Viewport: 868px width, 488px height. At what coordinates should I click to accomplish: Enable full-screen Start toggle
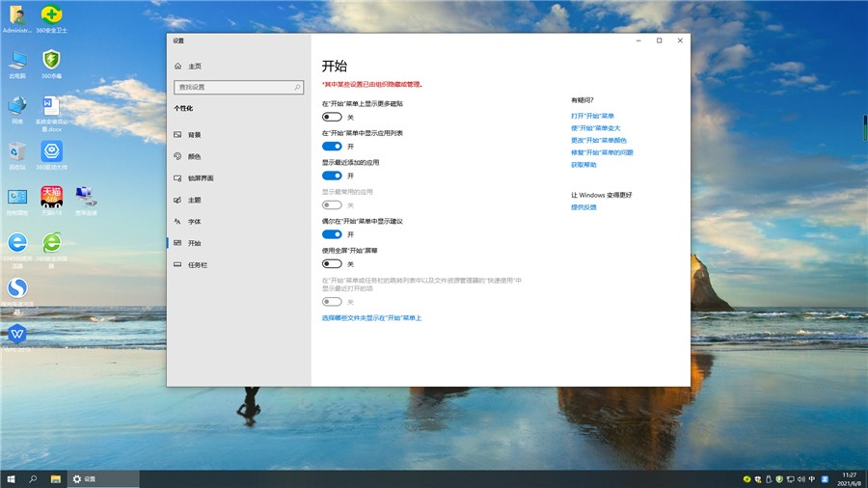click(x=332, y=263)
